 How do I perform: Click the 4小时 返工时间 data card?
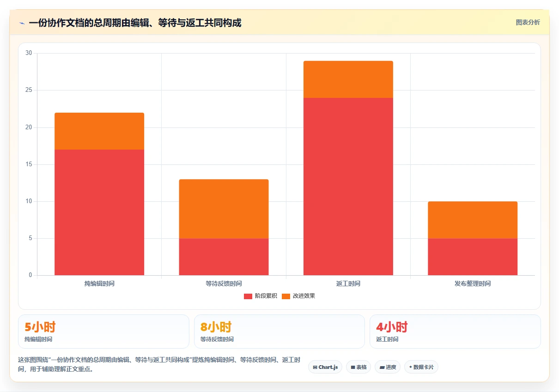click(x=455, y=332)
